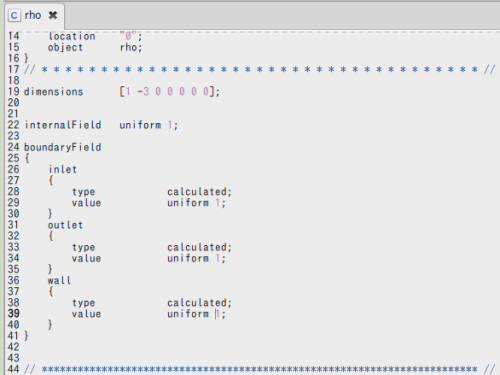Click calculated value in the outlet block

pos(199,247)
